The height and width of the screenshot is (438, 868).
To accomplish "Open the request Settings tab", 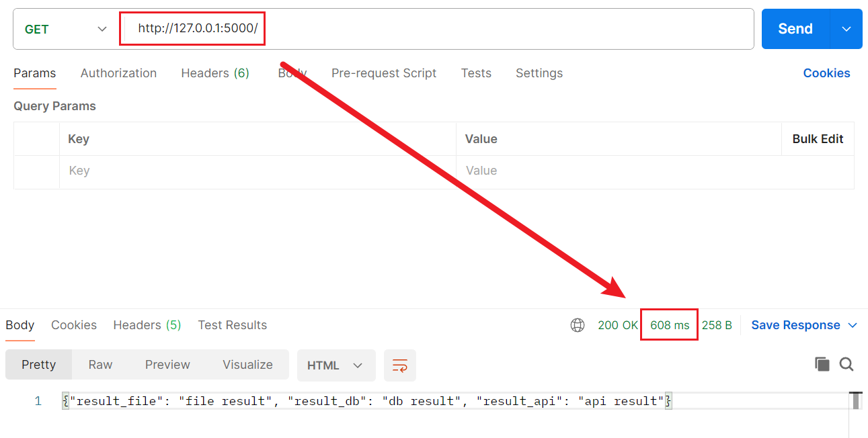I will [539, 73].
